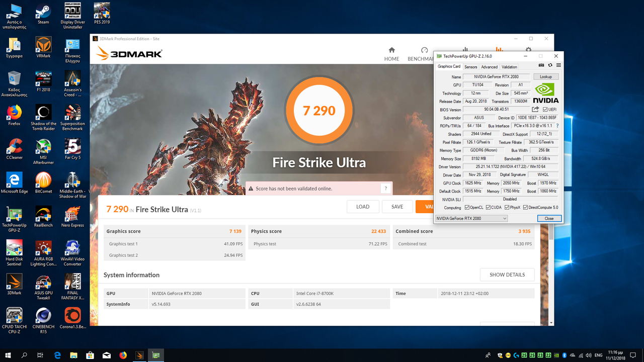Open GPU-Z hamburger menu

[x=558, y=65]
